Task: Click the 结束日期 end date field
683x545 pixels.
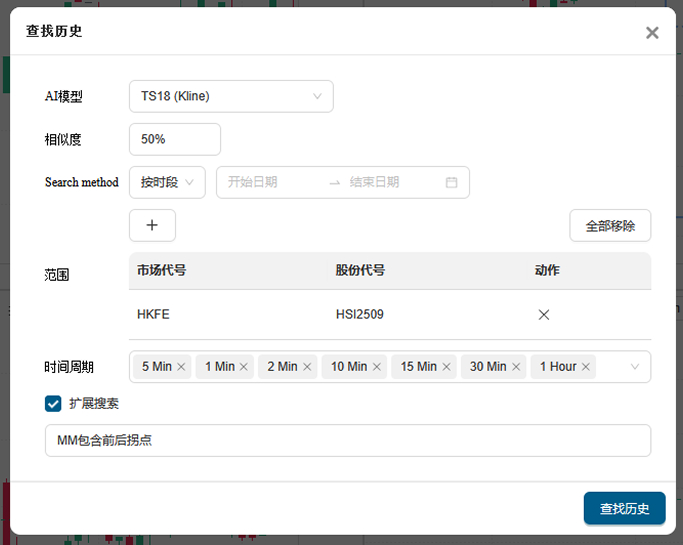Action: pos(385,182)
